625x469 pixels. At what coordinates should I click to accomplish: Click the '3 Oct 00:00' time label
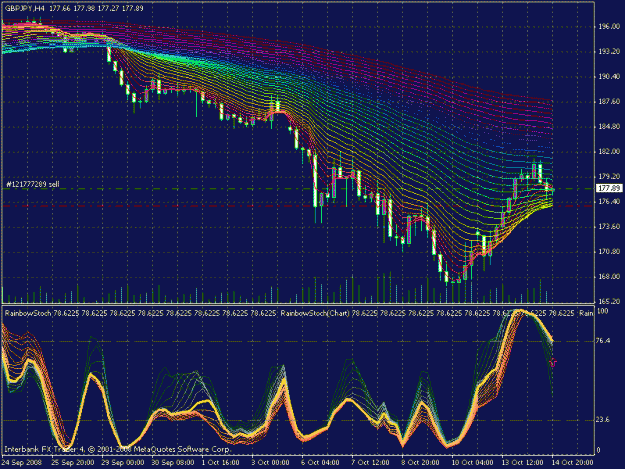click(270, 463)
